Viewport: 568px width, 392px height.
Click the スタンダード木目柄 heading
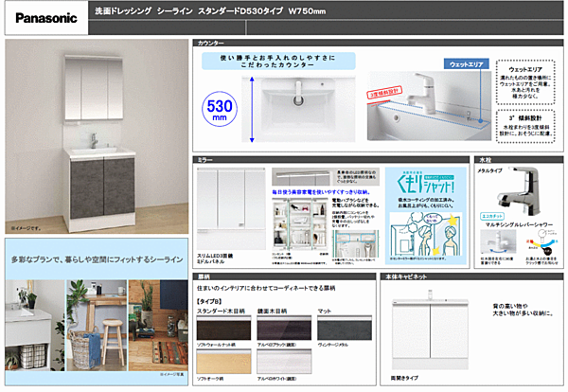pos(221,311)
